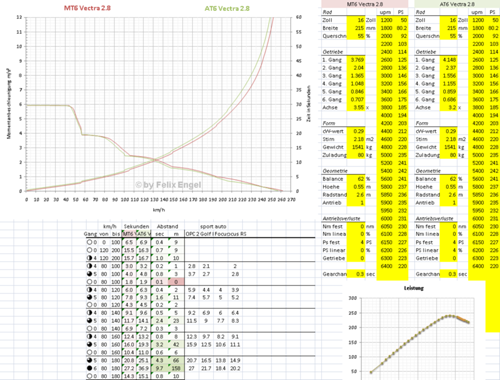Viewport: 500px width, 380px height.
Task: Click empty circle icon in the 0 80 140 row
Action: coord(89,329)
